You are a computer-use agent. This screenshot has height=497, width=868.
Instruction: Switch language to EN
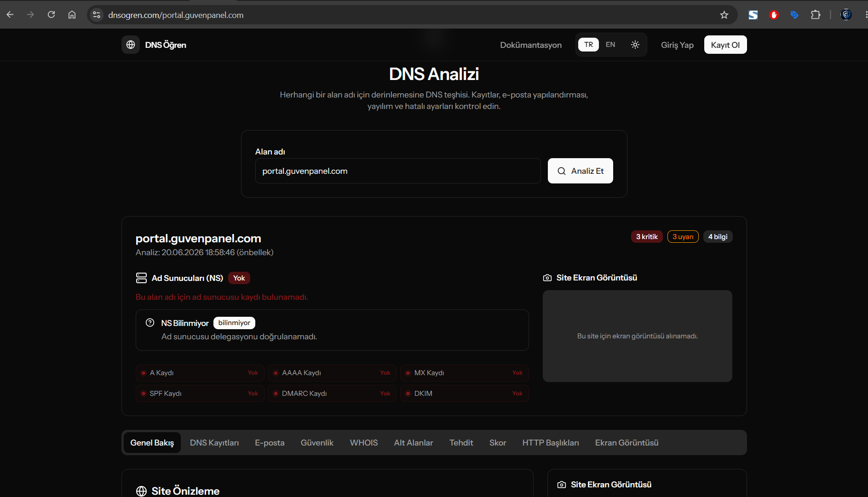click(x=610, y=45)
